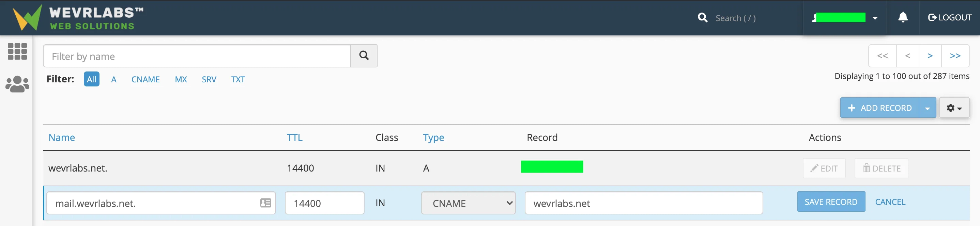Screen dimensions: 980x226
Task: Go to the next page of records
Action: pyautogui.click(x=930, y=56)
